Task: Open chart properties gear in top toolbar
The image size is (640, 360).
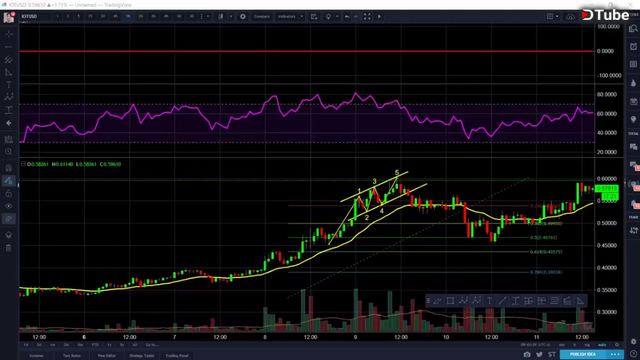Action: tap(243, 16)
